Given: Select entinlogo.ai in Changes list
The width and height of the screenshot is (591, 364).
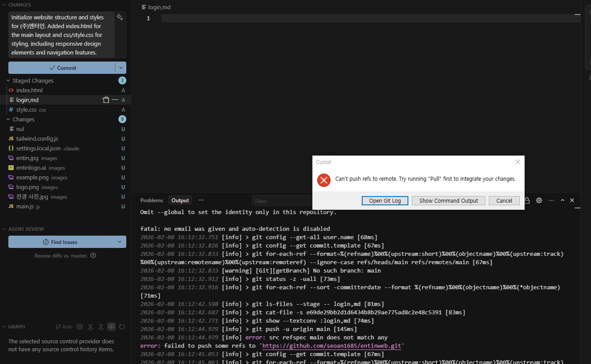Looking at the screenshot, I should coord(66,167).
